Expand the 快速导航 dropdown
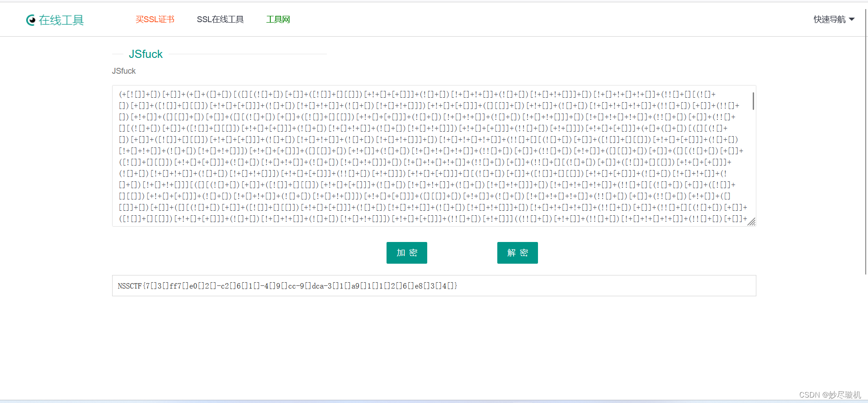Viewport: 868px width, 403px height. 834,19
